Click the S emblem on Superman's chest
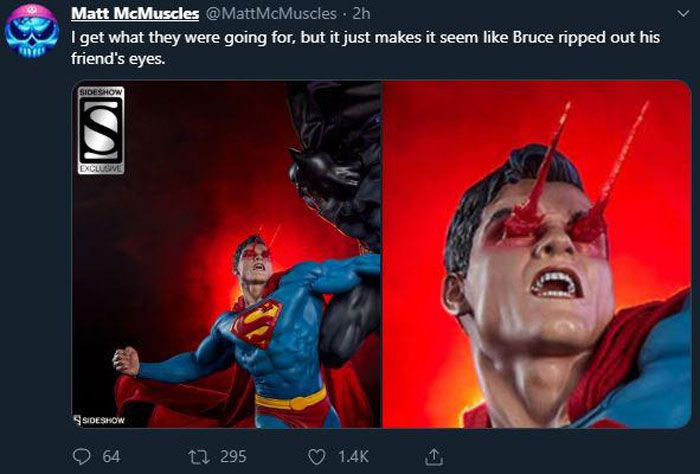Viewport: 700px width, 474px height. tap(256, 324)
